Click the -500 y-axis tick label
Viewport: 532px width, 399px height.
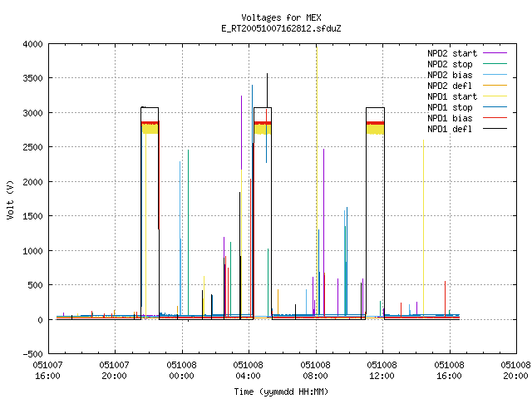coord(32,354)
